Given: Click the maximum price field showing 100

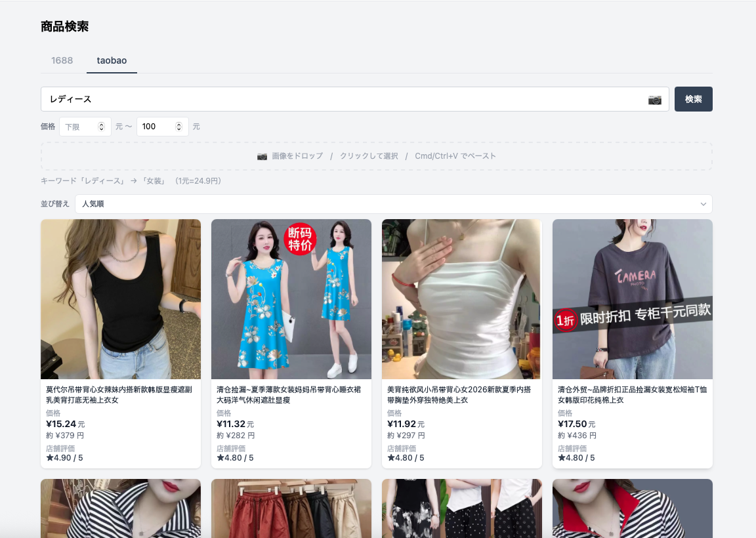Looking at the screenshot, I should pos(163,127).
